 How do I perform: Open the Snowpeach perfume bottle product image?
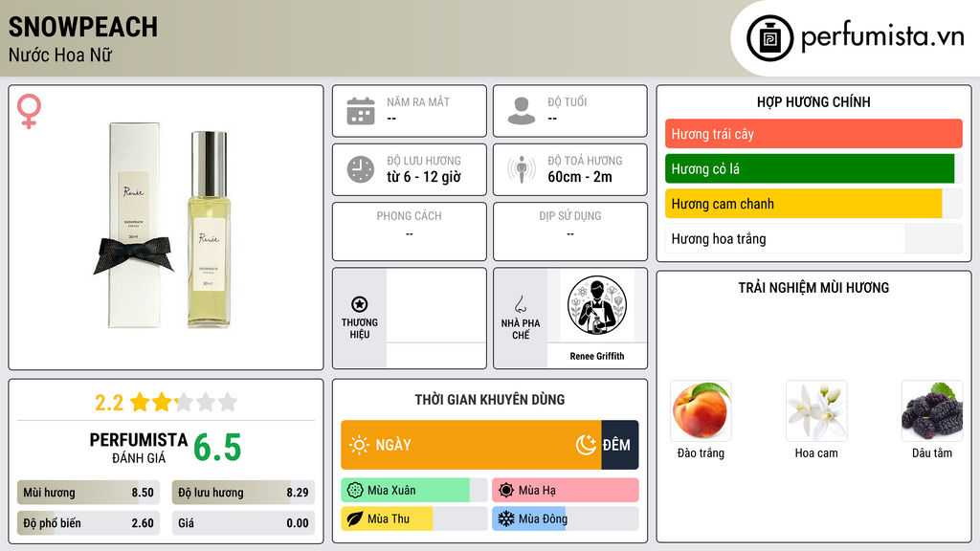[209, 230]
